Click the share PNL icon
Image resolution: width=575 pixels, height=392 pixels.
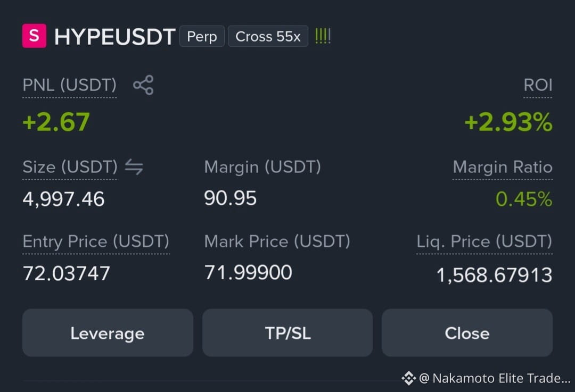143,85
